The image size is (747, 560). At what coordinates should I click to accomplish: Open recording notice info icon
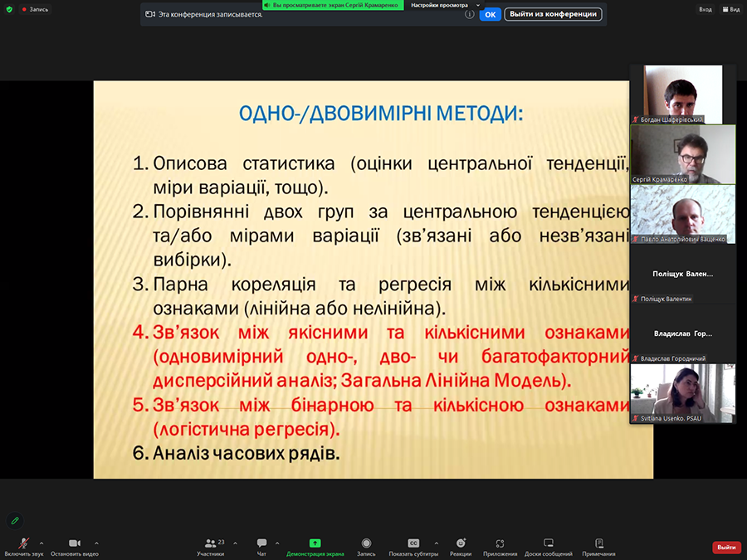[x=469, y=14]
